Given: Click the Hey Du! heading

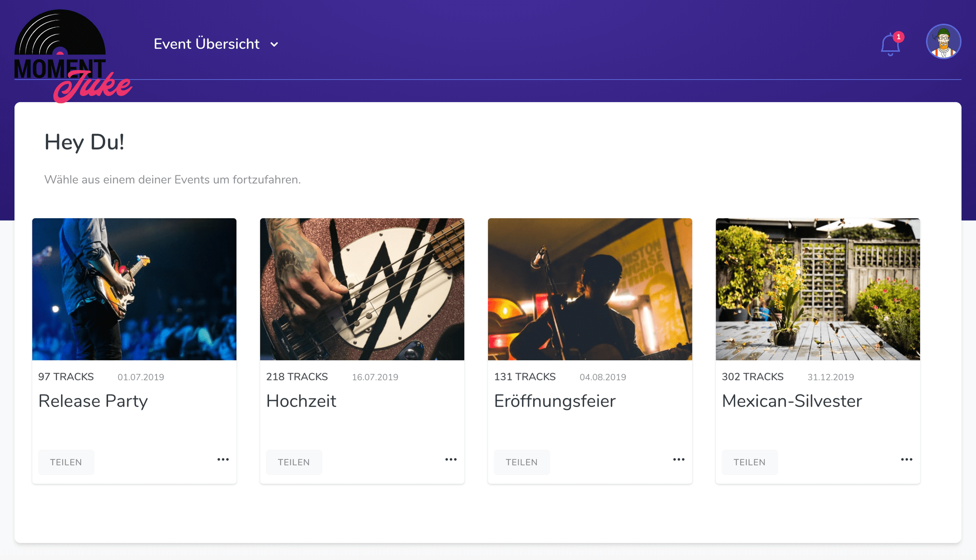Looking at the screenshot, I should [84, 142].
